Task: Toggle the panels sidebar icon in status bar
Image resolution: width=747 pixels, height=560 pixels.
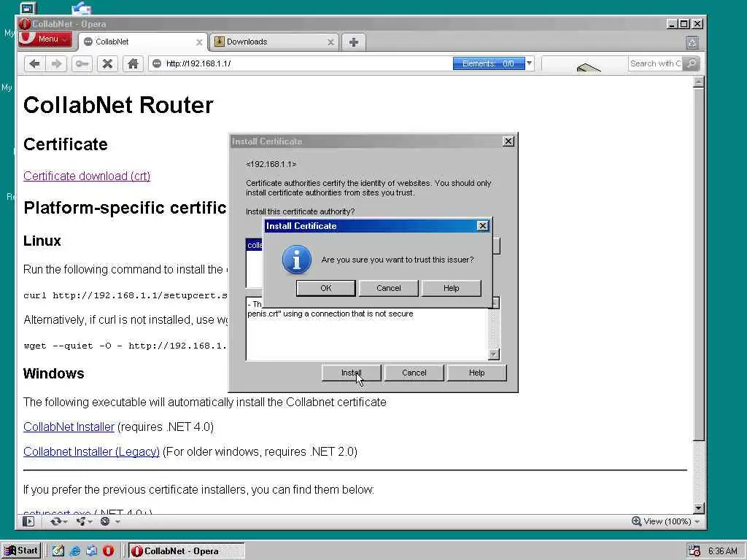Action: coord(28,521)
